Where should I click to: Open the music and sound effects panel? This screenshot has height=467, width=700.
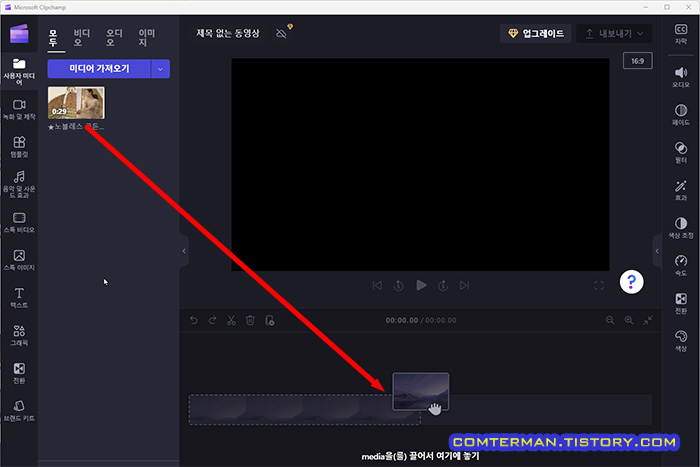click(x=19, y=184)
